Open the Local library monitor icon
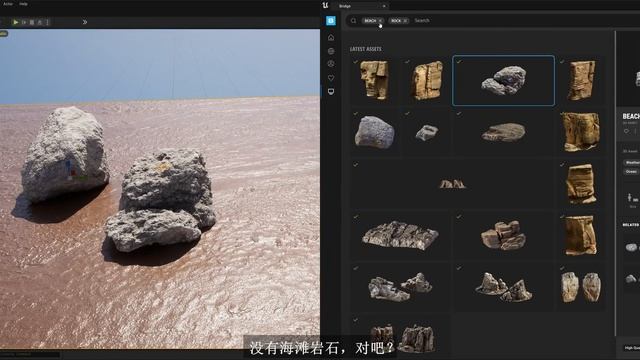Image resolution: width=640 pixels, height=360 pixels. click(331, 91)
